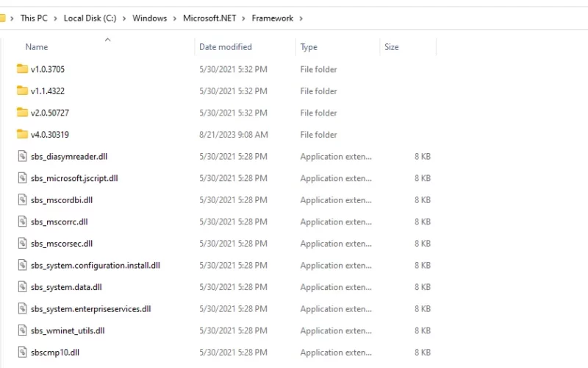The height and width of the screenshot is (368, 588).
Task: Click the sbs_diasymreader.dll file icon
Action: click(23, 156)
